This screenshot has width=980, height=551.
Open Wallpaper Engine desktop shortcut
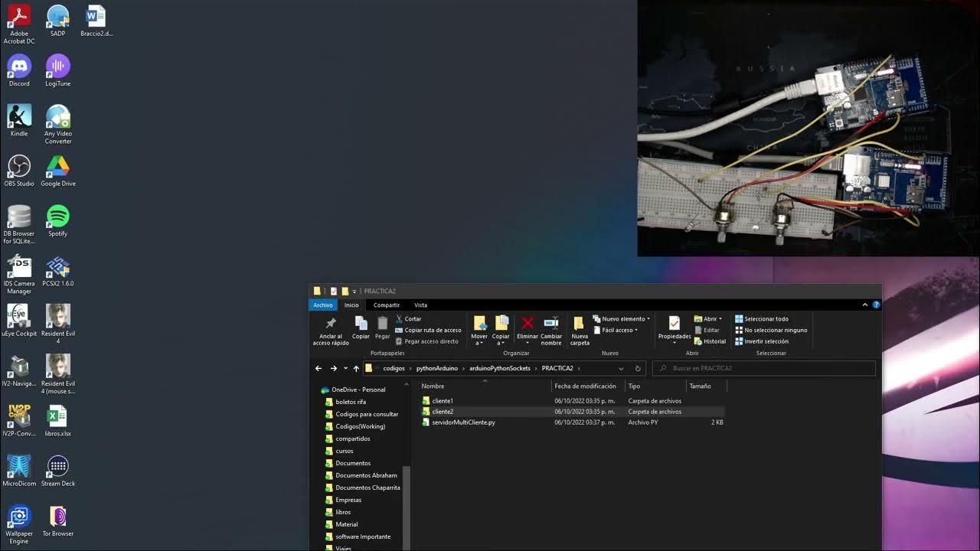coord(19,524)
